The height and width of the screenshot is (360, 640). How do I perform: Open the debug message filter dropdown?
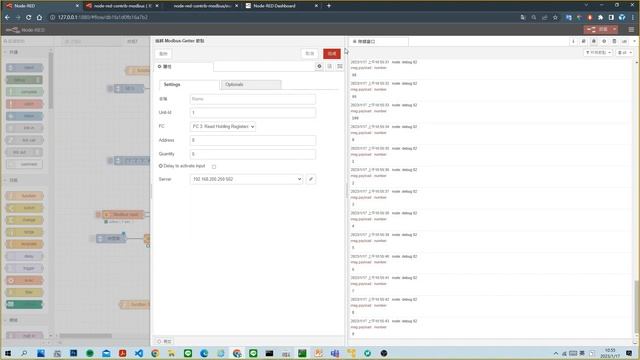(x=598, y=53)
